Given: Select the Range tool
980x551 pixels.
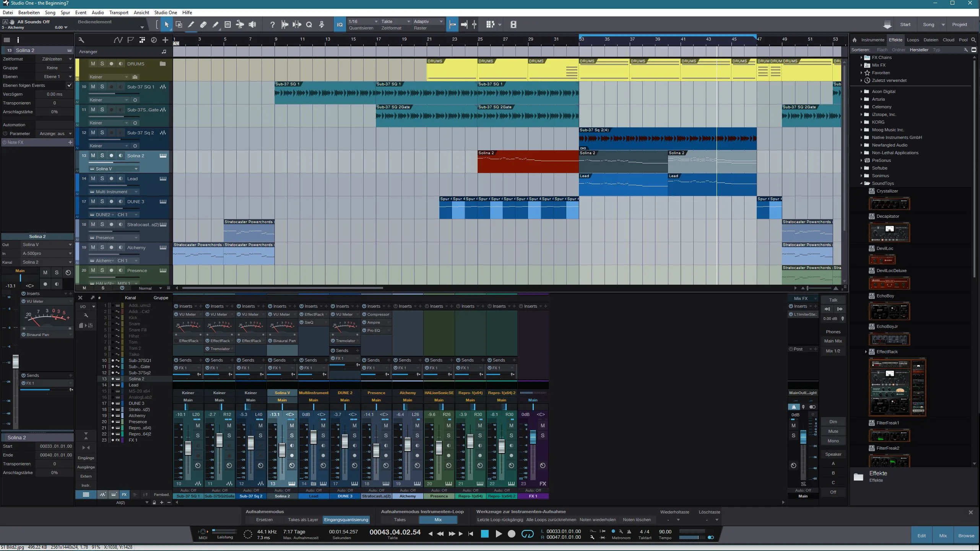Looking at the screenshot, I should click(x=179, y=24).
